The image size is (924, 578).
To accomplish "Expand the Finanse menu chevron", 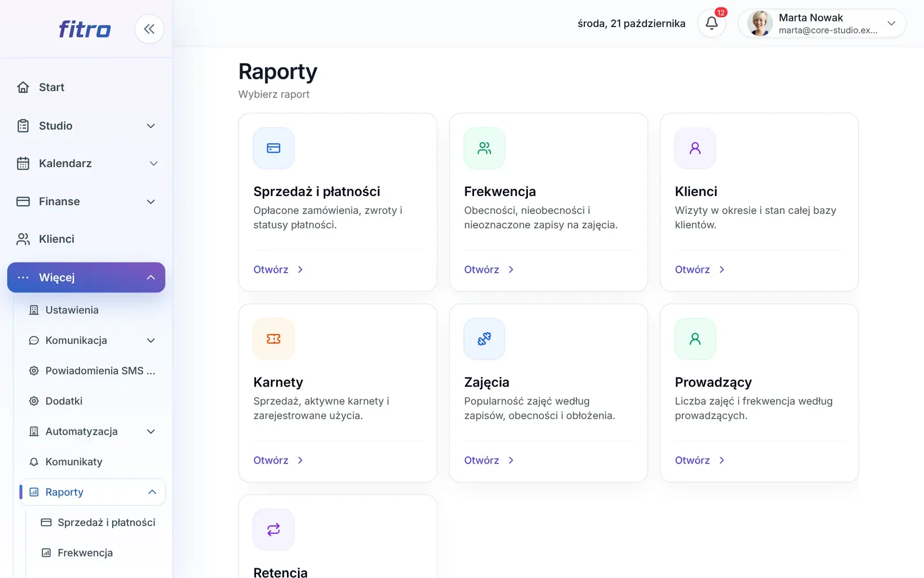I will (151, 202).
